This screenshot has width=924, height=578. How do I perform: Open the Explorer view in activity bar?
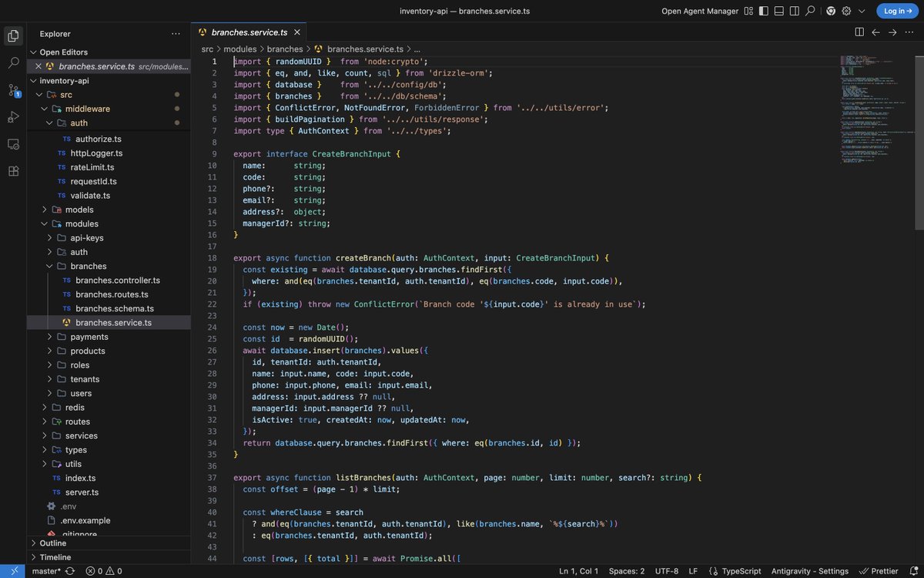13,35
